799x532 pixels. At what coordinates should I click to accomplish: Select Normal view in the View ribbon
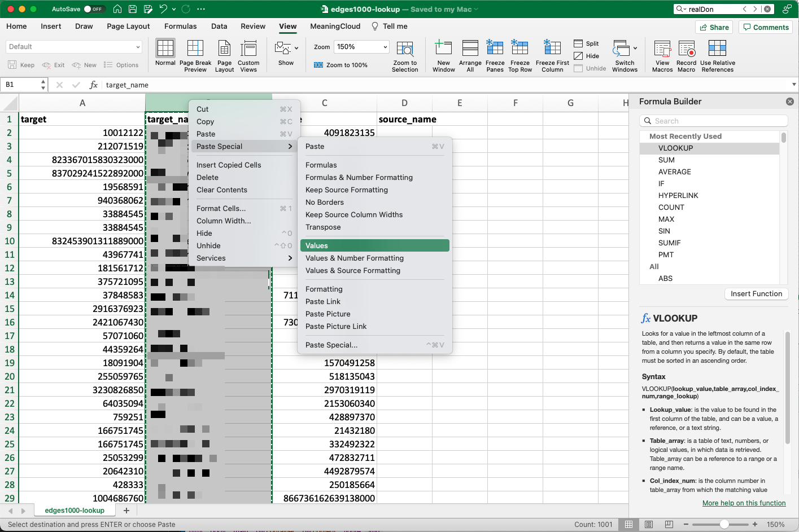tap(165, 54)
